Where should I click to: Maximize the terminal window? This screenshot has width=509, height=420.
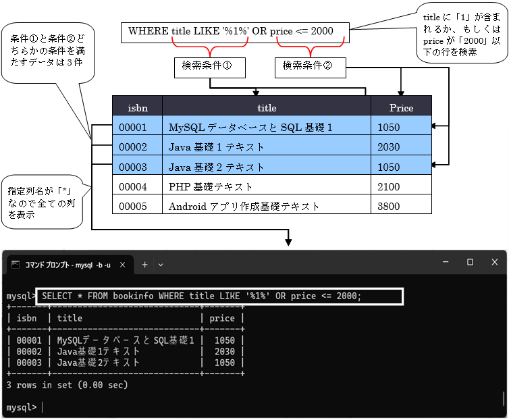[x=470, y=262]
